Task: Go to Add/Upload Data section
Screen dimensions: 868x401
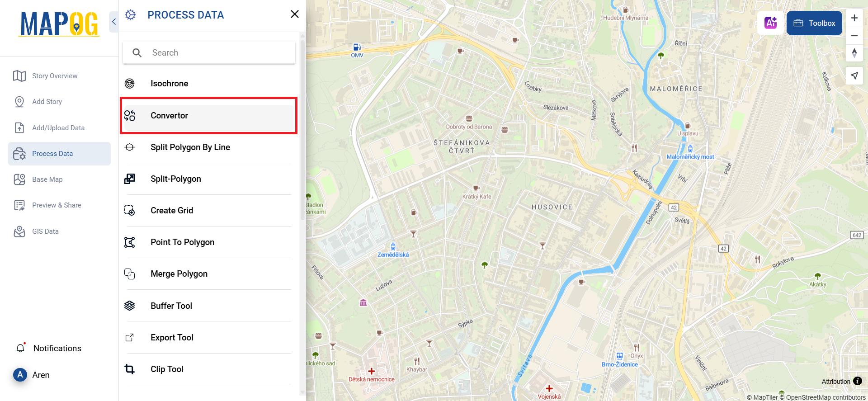Action: pos(58,128)
